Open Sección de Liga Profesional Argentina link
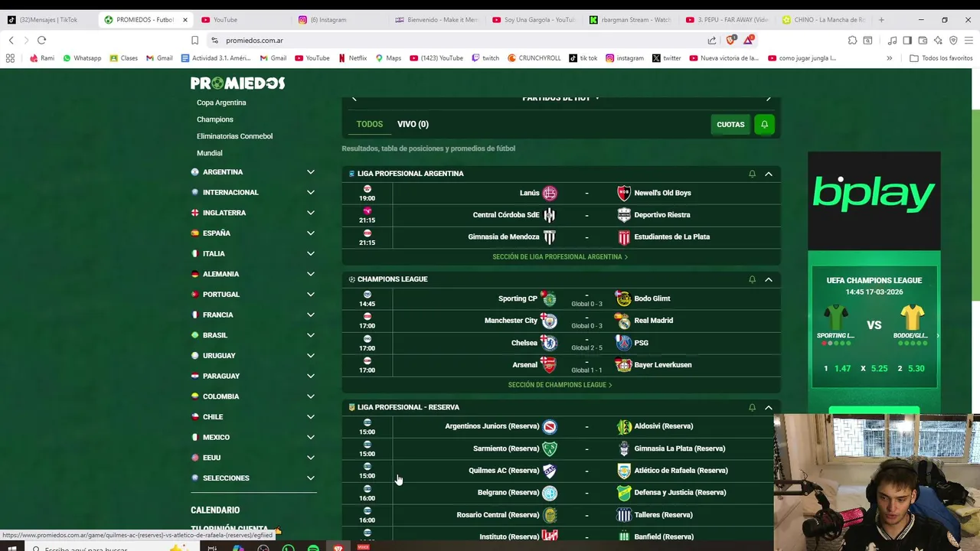Screen dimensions: 980x551 point(560,257)
